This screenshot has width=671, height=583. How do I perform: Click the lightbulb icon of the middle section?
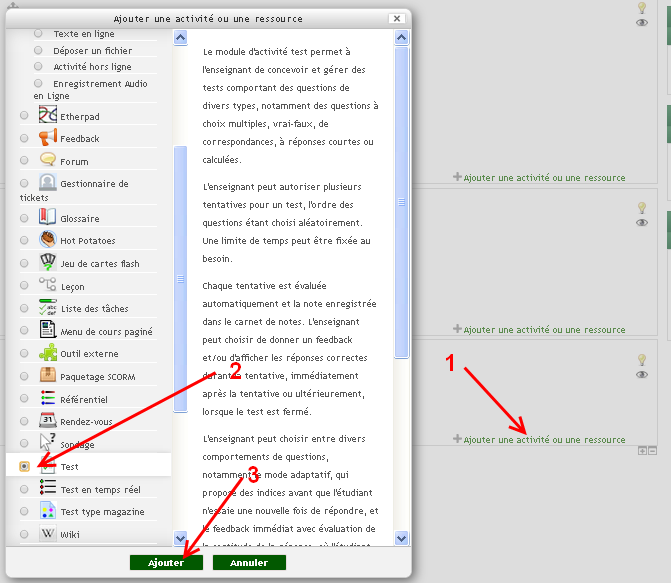[642, 208]
